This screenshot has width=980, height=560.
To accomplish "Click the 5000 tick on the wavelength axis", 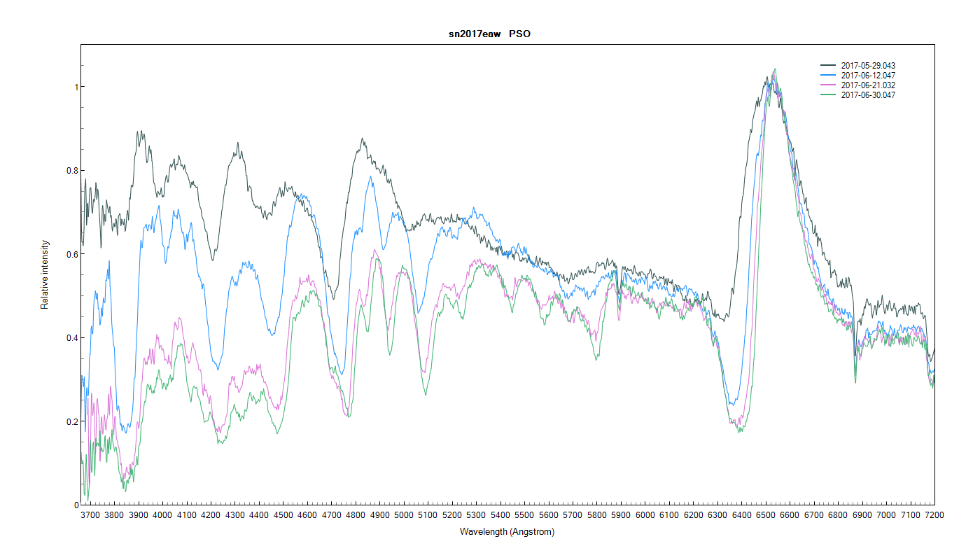I will tap(403, 515).
